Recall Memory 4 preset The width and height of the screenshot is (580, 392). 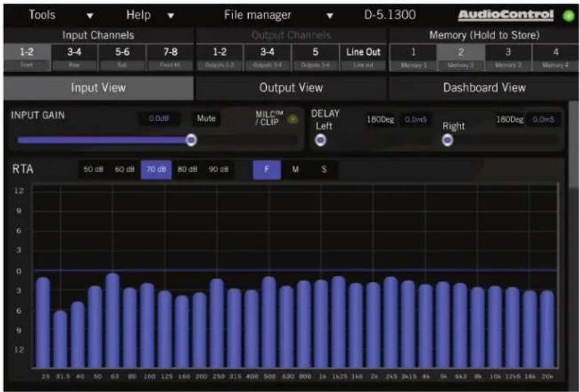click(x=555, y=57)
